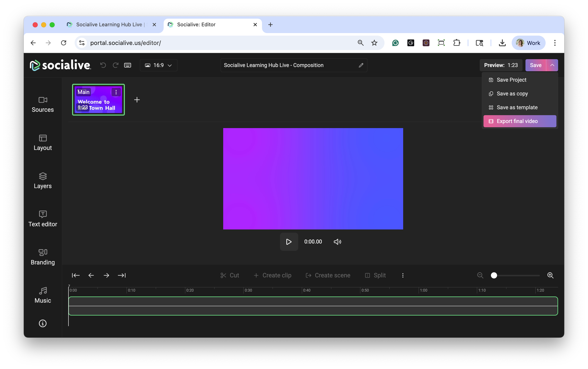
Task: Open the Branding panel
Action: (43, 257)
